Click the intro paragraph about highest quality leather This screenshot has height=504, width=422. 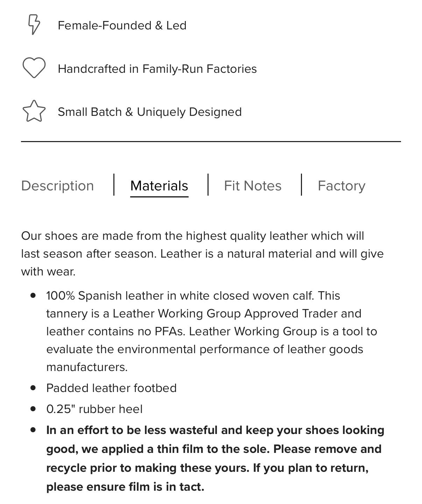[x=202, y=254]
